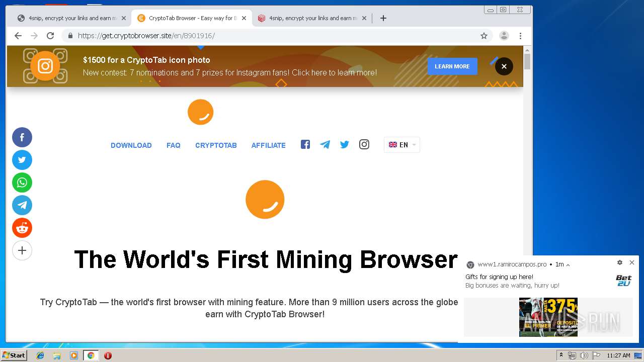This screenshot has height=362, width=644.
Task: Open CryptoTab Instagram profile in navigation bar
Action: tap(364, 145)
